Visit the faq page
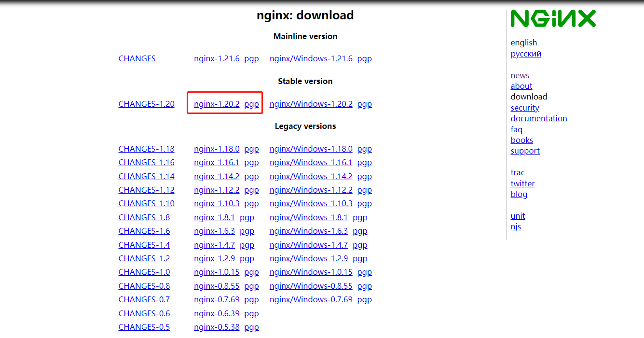The width and height of the screenshot is (644, 338). click(x=517, y=129)
